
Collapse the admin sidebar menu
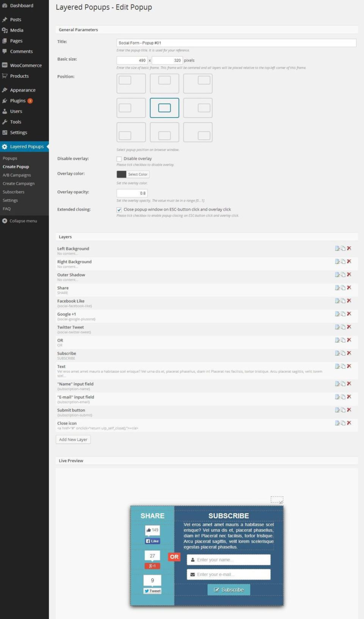23,221
